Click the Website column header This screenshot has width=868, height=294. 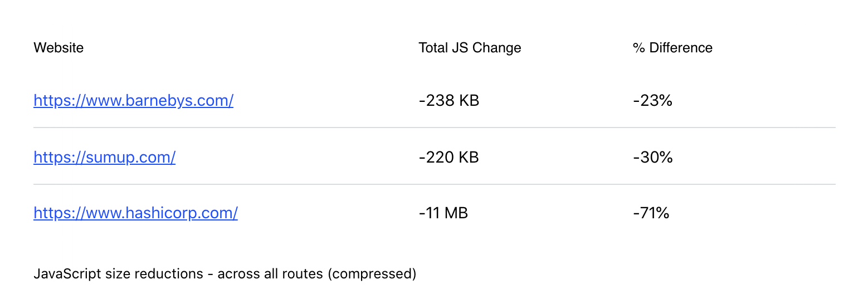pyautogui.click(x=58, y=48)
